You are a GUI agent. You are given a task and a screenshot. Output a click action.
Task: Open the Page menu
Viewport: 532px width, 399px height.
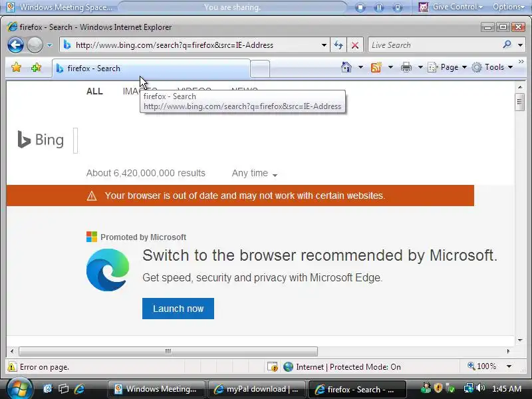(x=447, y=67)
